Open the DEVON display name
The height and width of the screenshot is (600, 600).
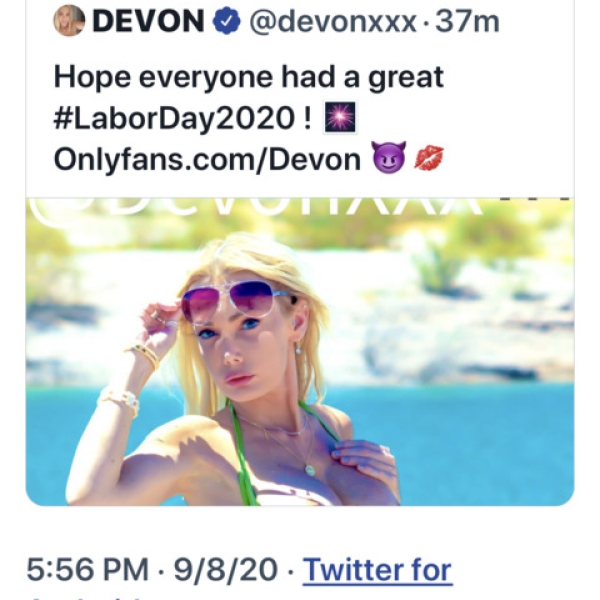click(148, 21)
